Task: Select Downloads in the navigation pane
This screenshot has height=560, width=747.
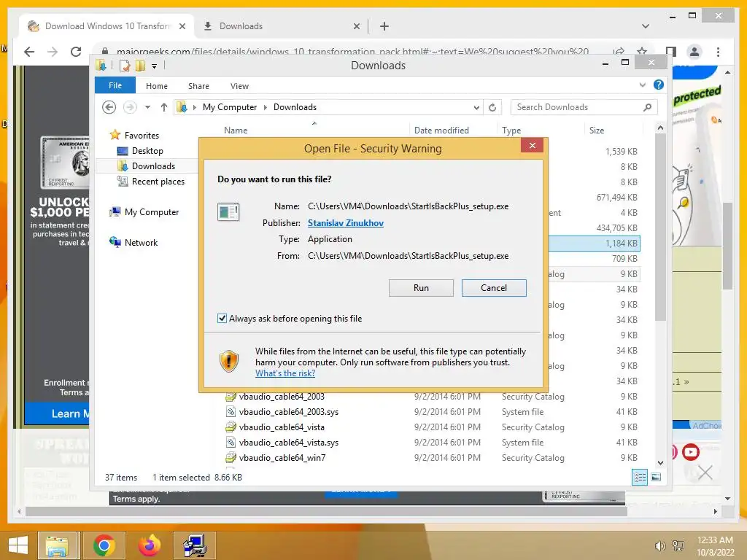Action: [153, 166]
